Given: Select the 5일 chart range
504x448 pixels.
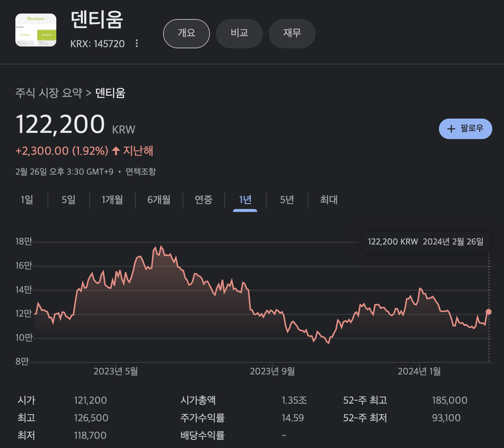Looking at the screenshot, I should [69, 200].
